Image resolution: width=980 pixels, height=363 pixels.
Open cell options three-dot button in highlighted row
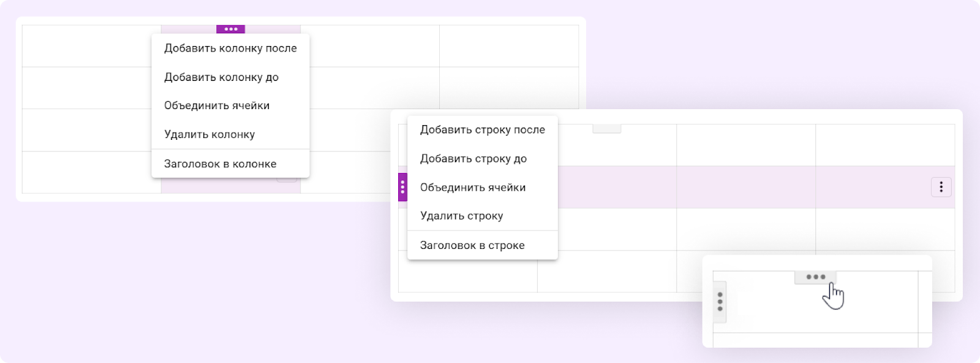pos(941,187)
